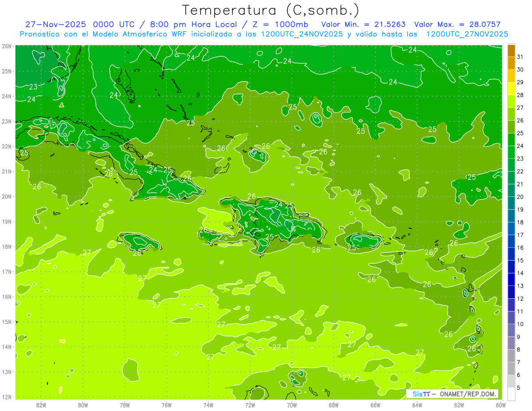Click the 19N latitude axis label
The width and height of the screenshot is (532, 411).
pos(7,221)
